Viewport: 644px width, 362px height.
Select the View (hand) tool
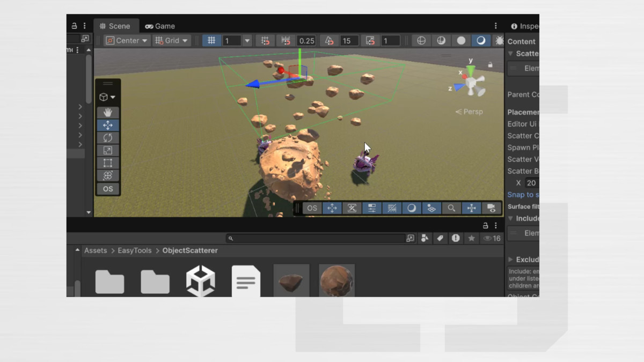(x=108, y=112)
